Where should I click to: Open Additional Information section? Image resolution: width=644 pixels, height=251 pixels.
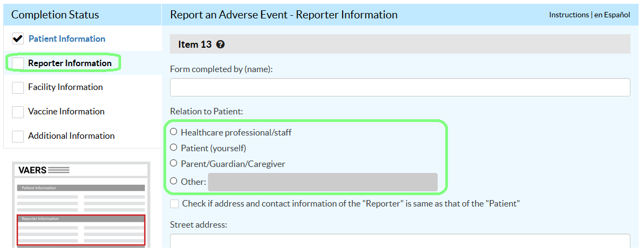pos(71,136)
